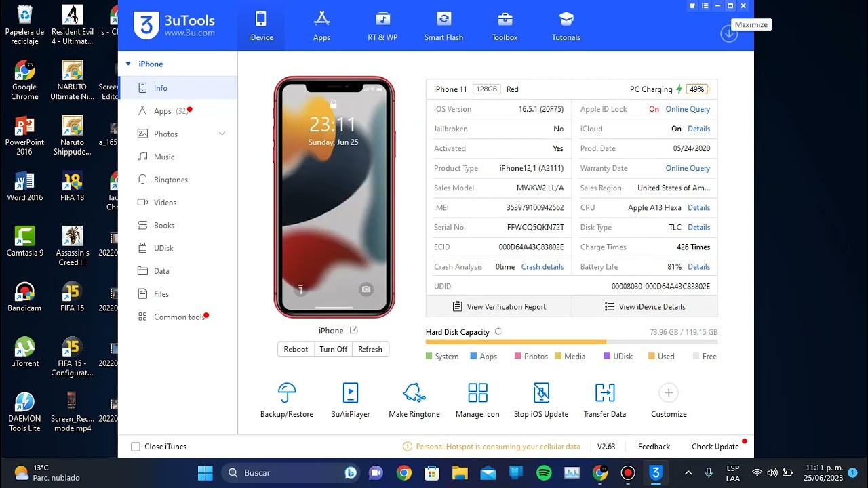This screenshot has width=868, height=488.
Task: Click the System legend color swatch
Action: tap(429, 357)
